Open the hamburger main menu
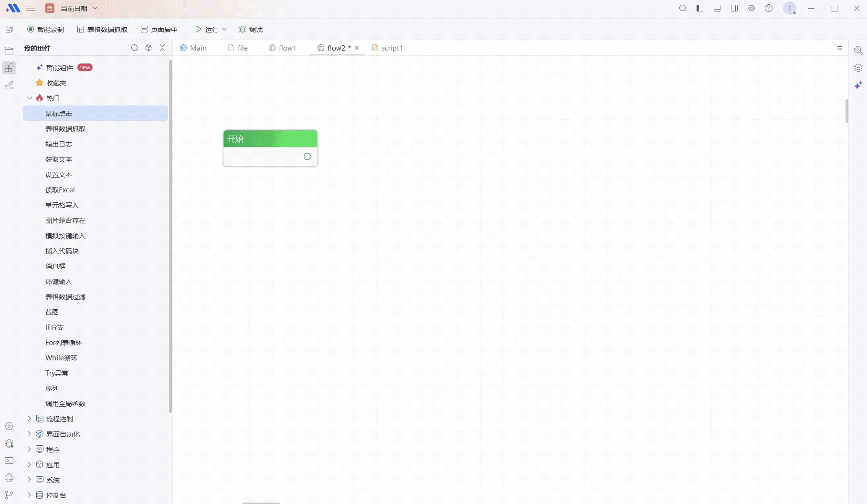This screenshot has width=867, height=504. click(31, 8)
